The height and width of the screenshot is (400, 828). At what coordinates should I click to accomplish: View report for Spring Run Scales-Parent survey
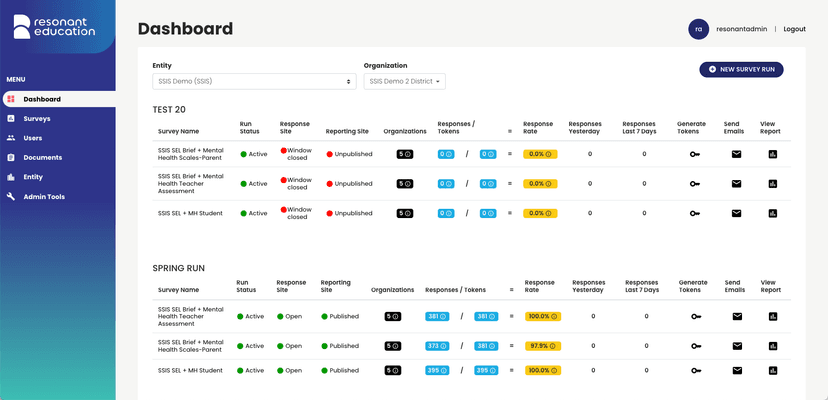pyautogui.click(x=773, y=346)
